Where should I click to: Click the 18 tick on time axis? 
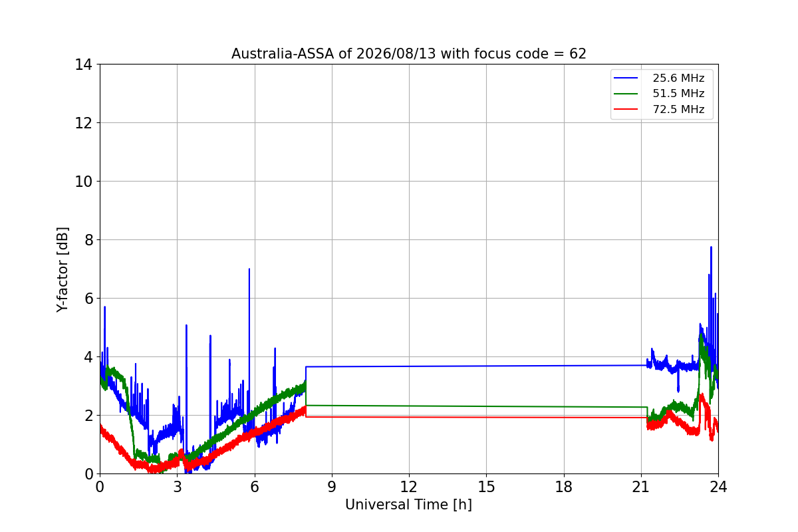tap(564, 486)
